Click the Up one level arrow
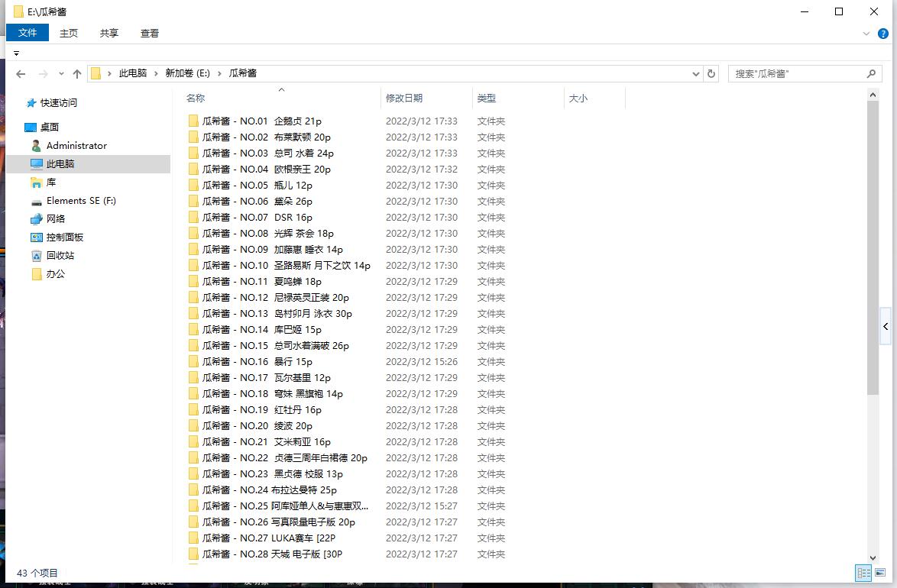This screenshot has width=897, height=588. [x=76, y=74]
